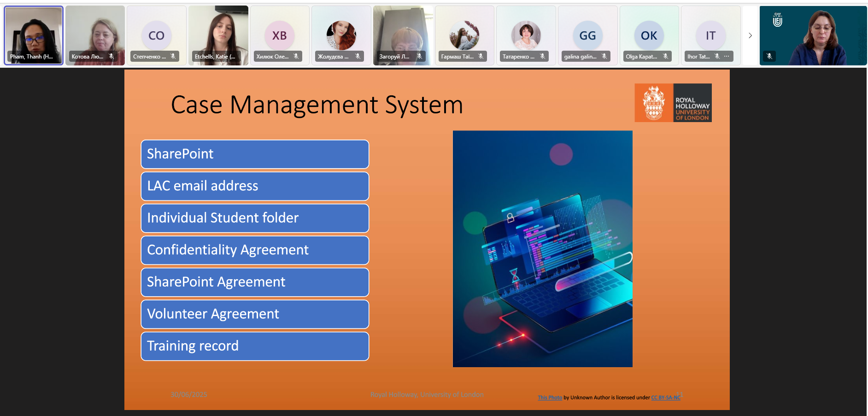Show next participants with the right chevron
The width and height of the screenshot is (868, 416).
750,35
